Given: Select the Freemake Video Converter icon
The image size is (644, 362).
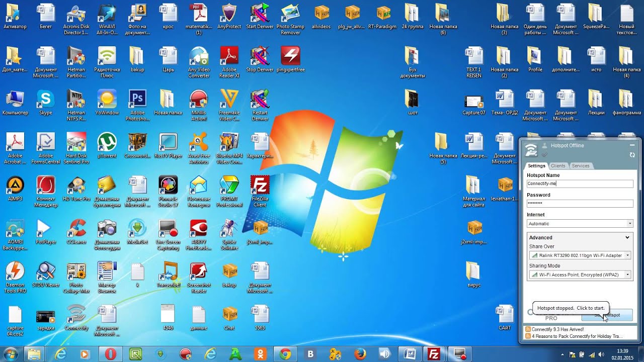Looking at the screenshot, I should point(229,105).
